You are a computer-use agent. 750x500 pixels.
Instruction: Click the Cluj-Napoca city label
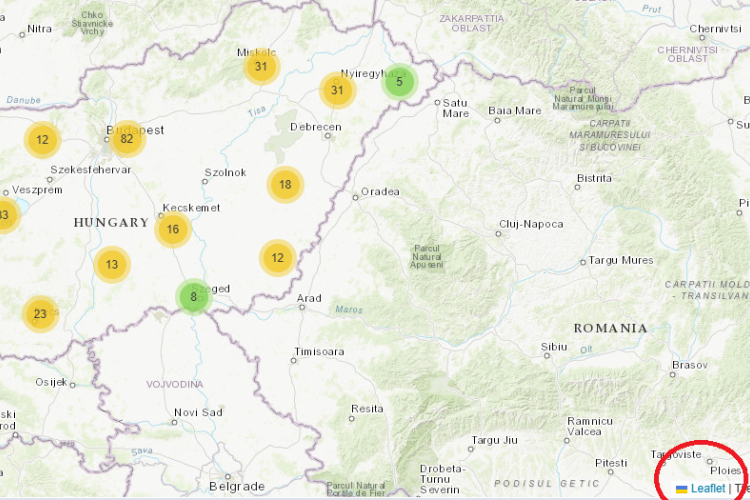click(530, 224)
